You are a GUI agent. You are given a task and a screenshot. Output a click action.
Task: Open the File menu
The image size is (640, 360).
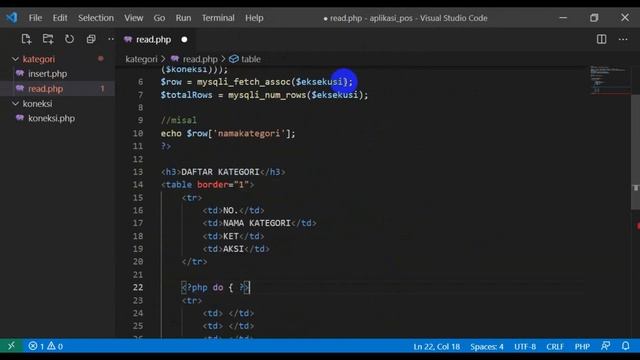point(35,18)
